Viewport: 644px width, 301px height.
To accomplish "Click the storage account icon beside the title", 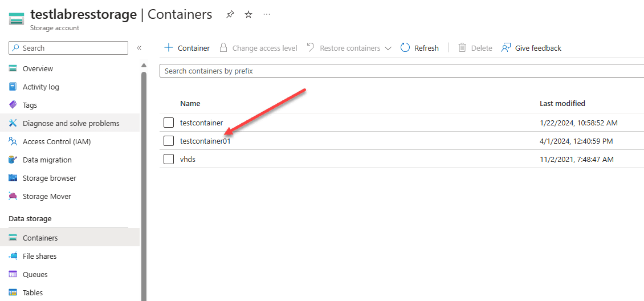I will [17, 19].
